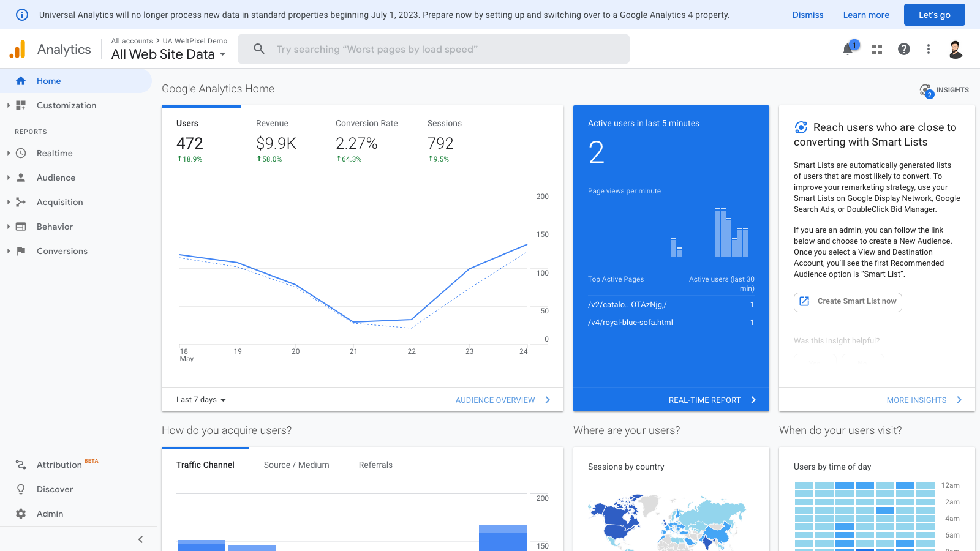Screen dimensions: 980x551
Task: Click the Acquisition branching icon
Action: [21, 202]
